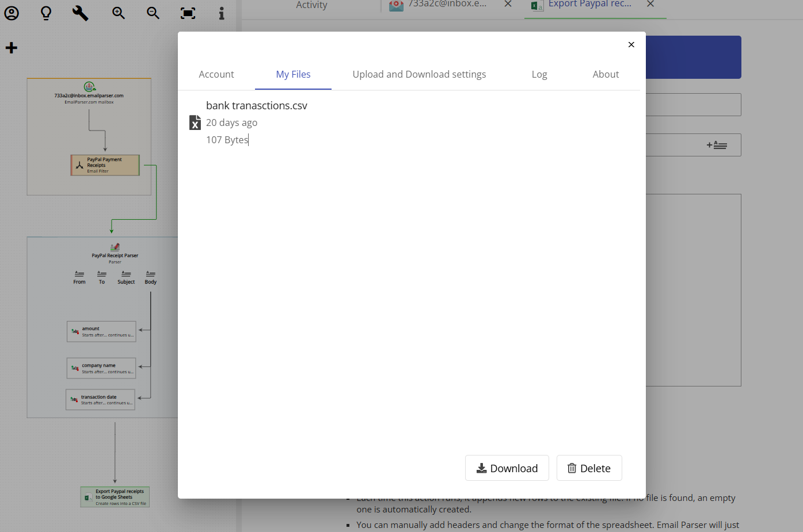Select the transaction date field node

[100, 399]
